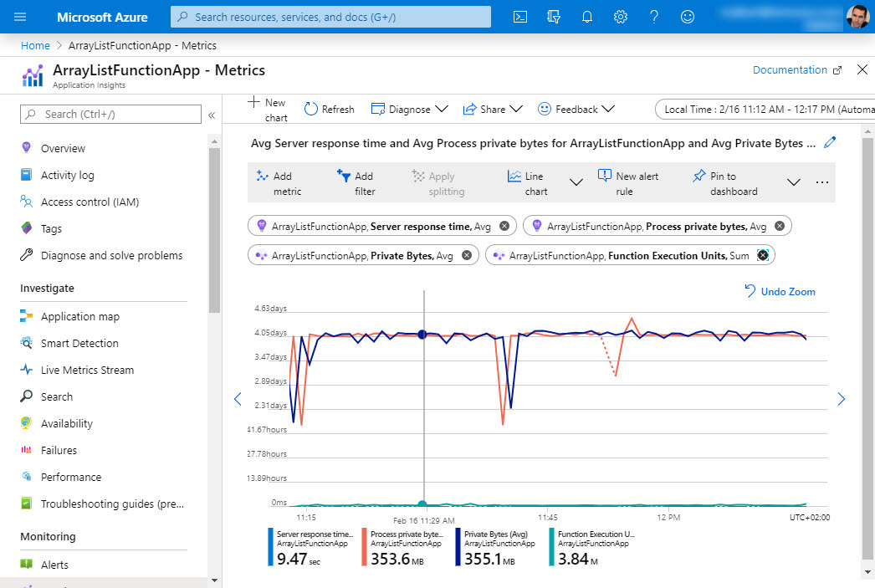
Task: Click the Alerts icon under Monitoring
Action: (x=26, y=564)
